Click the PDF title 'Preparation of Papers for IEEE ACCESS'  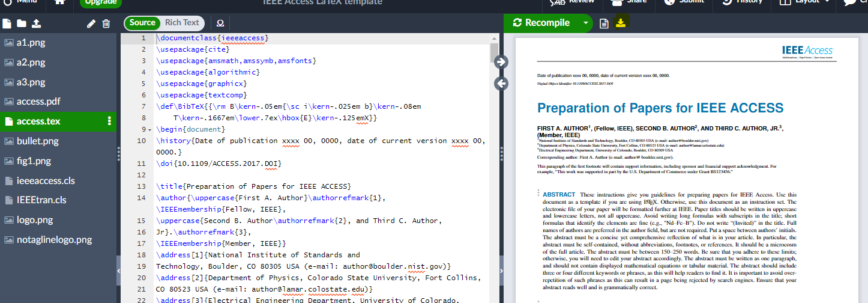click(660, 108)
